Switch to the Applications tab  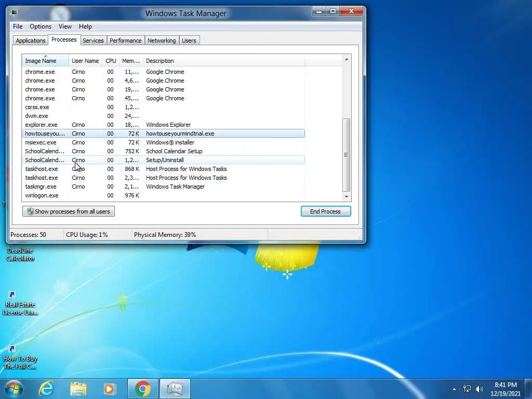(31, 41)
